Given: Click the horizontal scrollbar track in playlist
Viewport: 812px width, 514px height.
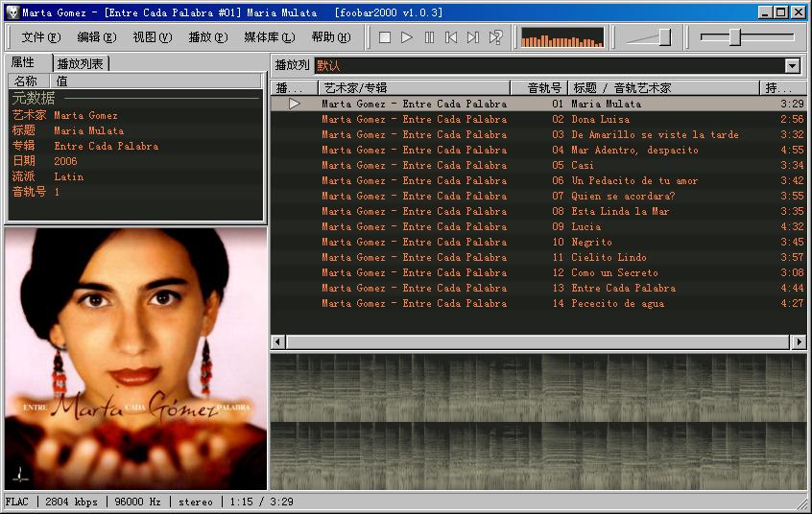Looking at the screenshot, I should point(538,341).
